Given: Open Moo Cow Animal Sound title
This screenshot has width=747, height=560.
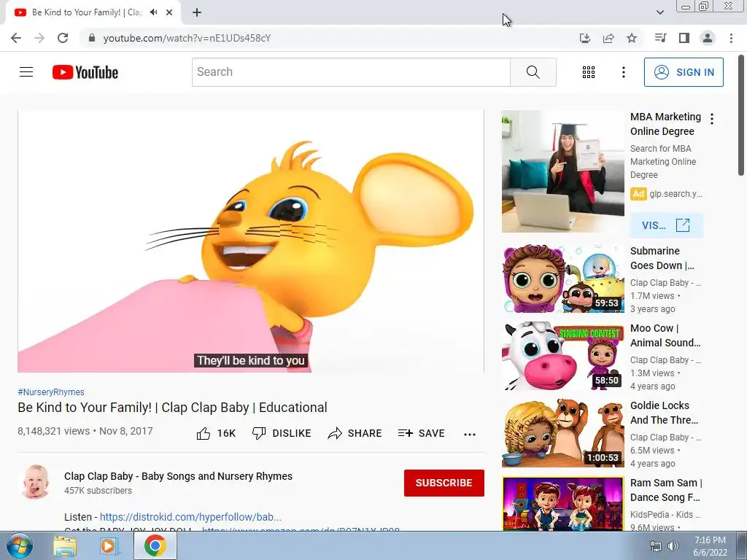Looking at the screenshot, I should pos(665,335).
